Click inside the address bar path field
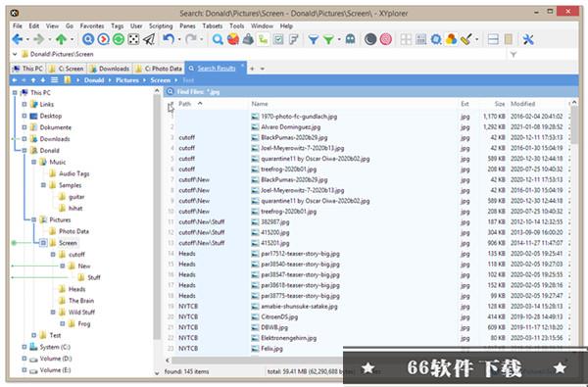Image resolution: width=588 pixels, height=387 pixels. pos(263,54)
